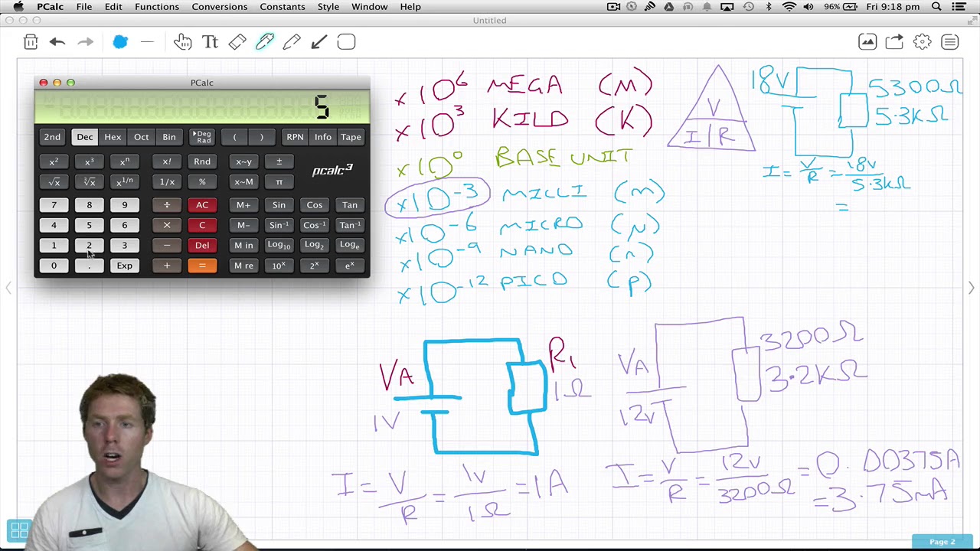This screenshot has height=551, width=980.
Task: Toggle RPN mode in PCalc
Action: (x=295, y=137)
